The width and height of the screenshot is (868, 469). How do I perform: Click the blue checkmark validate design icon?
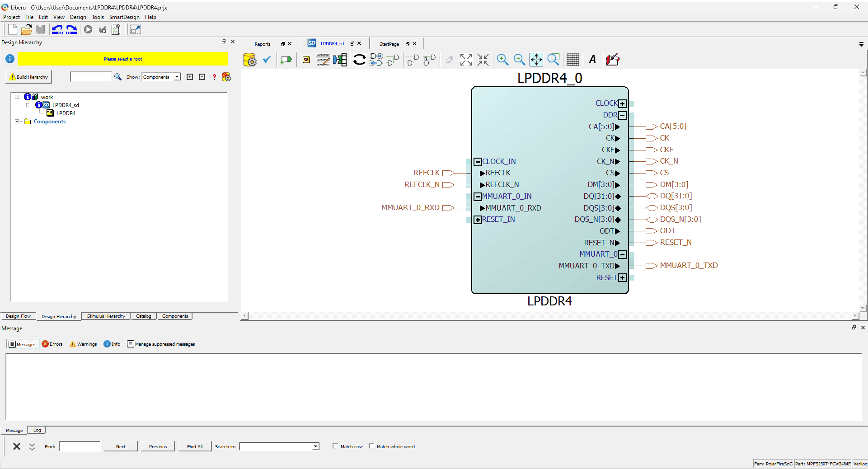[267, 60]
